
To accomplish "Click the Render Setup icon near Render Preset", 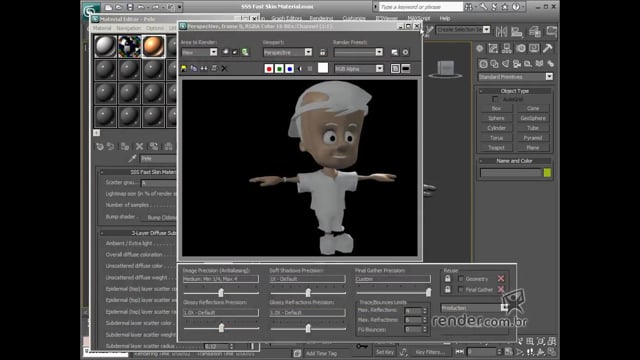I will [394, 52].
